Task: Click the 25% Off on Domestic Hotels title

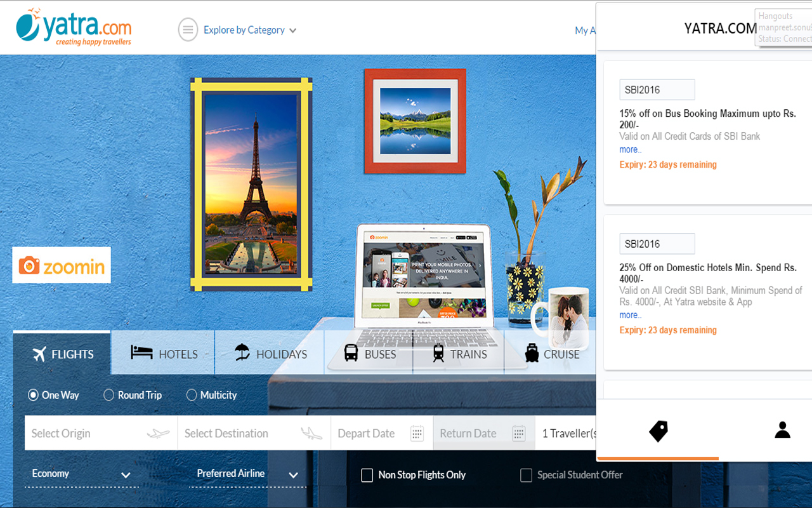Action: point(708,273)
